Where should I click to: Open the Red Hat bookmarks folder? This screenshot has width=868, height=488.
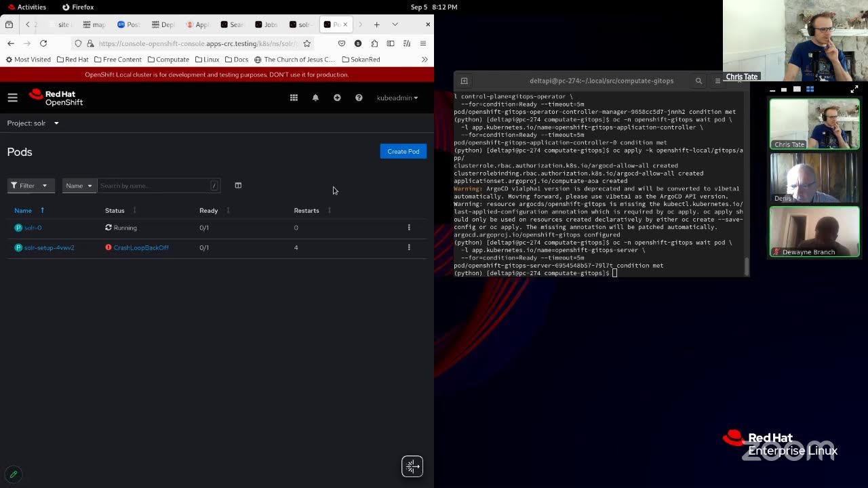coord(73,59)
